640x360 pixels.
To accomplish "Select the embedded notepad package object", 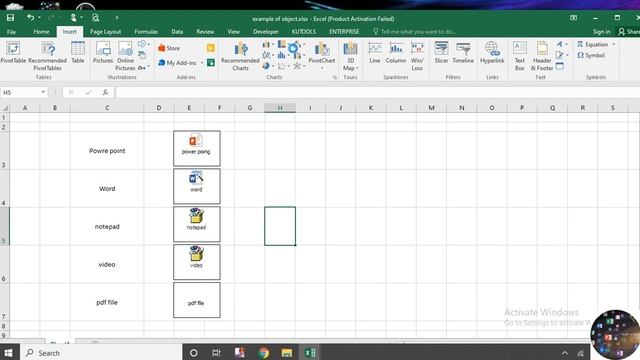I will click(196, 224).
